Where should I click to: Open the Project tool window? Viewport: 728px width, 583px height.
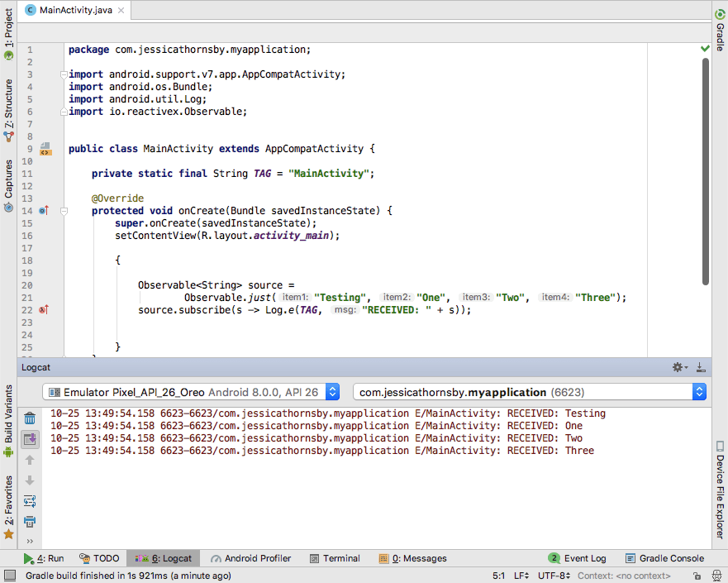pyautogui.click(x=8, y=35)
